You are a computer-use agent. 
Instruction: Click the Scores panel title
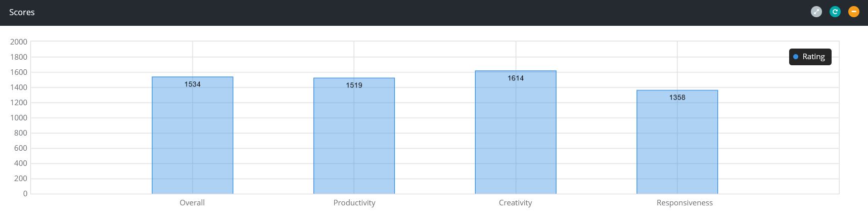(x=22, y=12)
